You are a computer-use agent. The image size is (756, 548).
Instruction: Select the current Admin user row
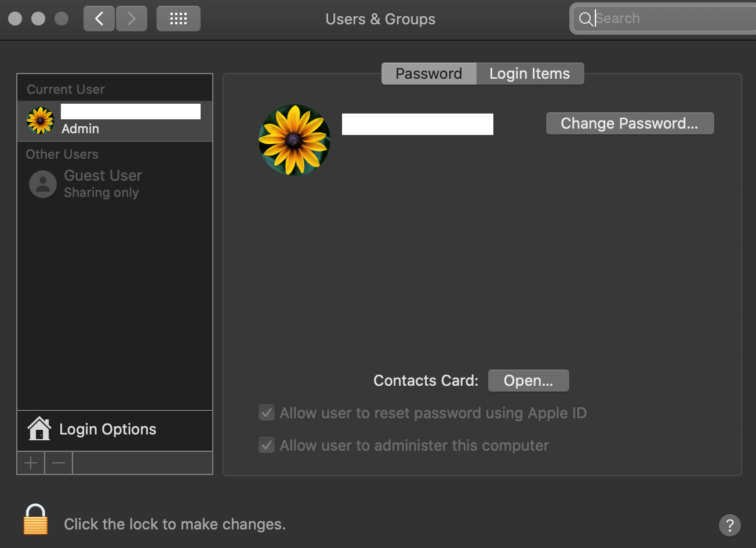115,120
